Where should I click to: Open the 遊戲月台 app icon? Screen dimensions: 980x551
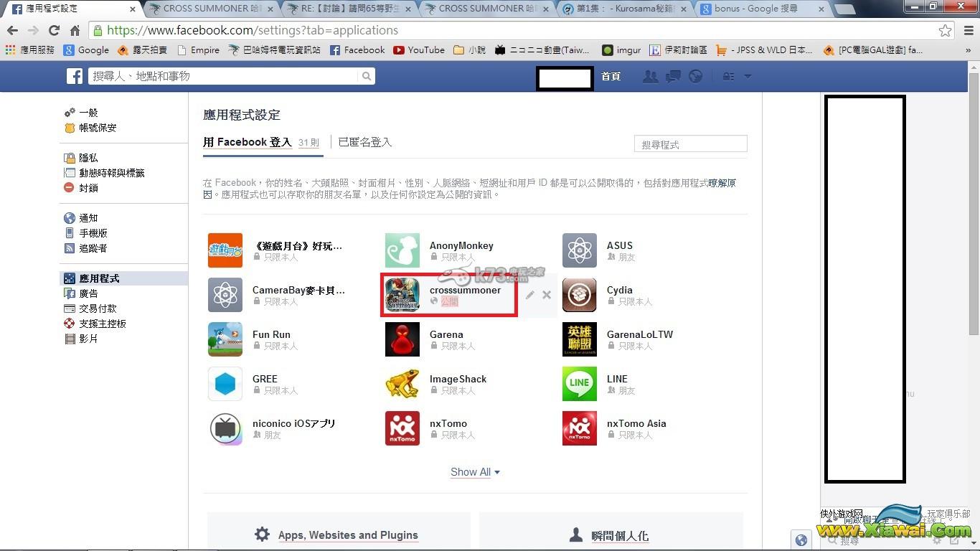225,250
